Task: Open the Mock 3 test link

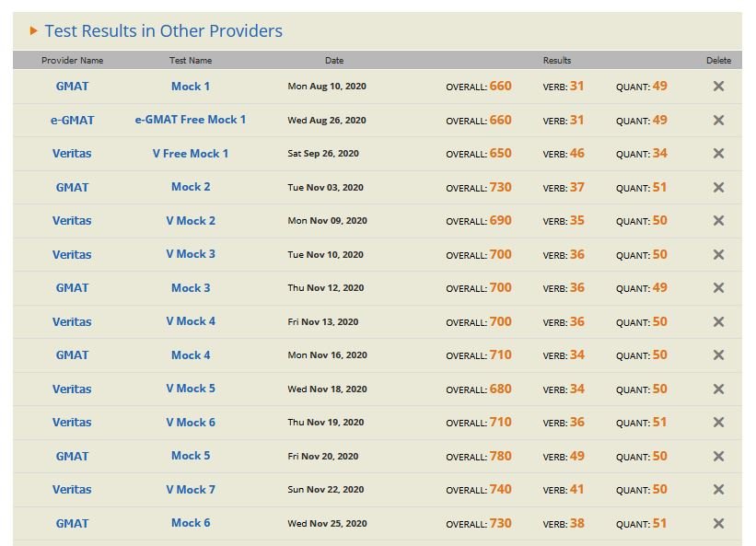Action: click(x=191, y=288)
